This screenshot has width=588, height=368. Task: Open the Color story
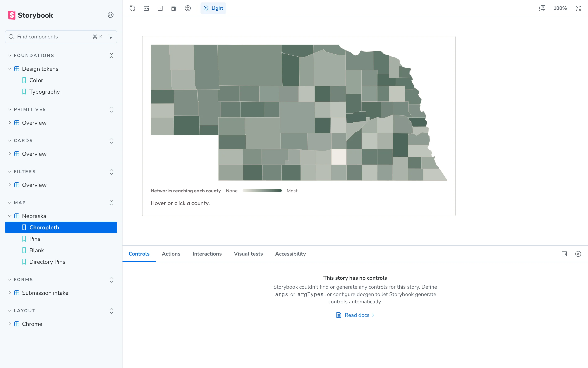[36, 80]
